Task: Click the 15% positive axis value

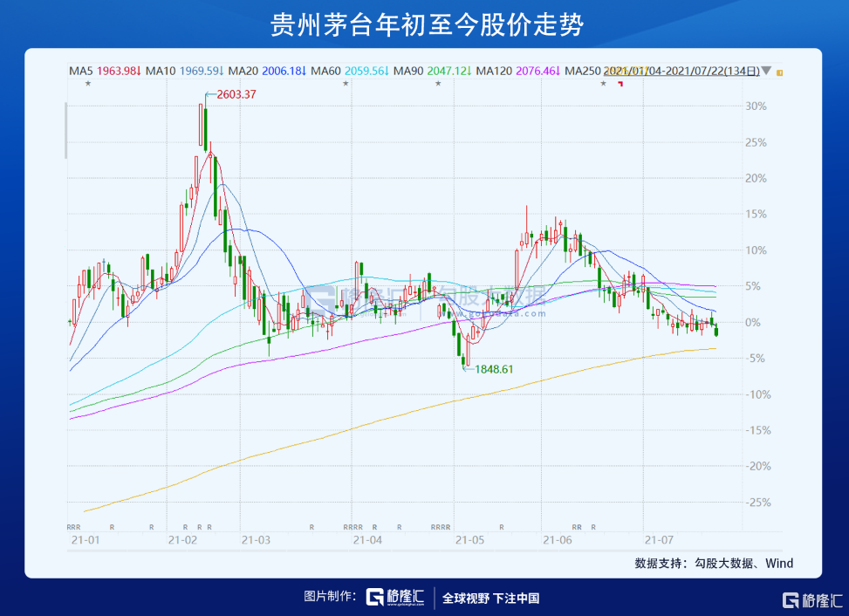Action: [x=756, y=214]
